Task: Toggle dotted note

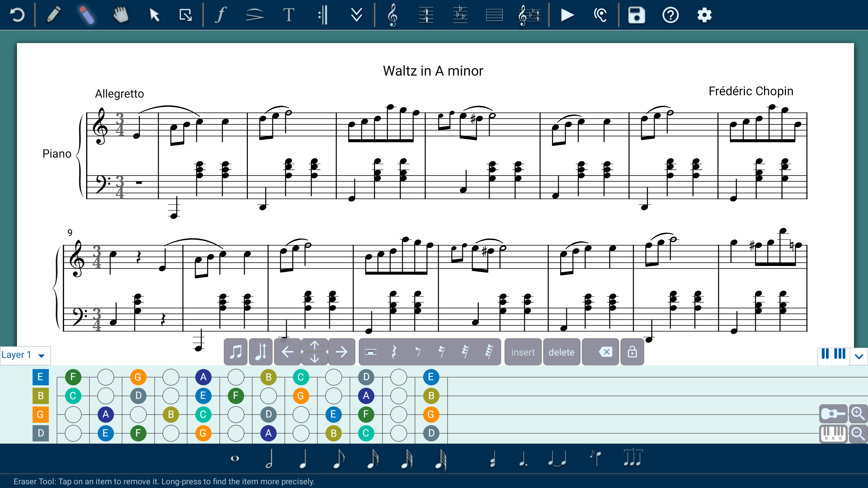Action: [x=523, y=459]
